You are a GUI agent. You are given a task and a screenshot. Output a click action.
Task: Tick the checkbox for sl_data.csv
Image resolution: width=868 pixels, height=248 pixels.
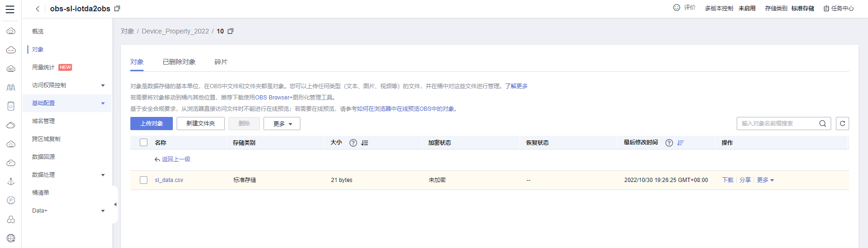[144, 180]
